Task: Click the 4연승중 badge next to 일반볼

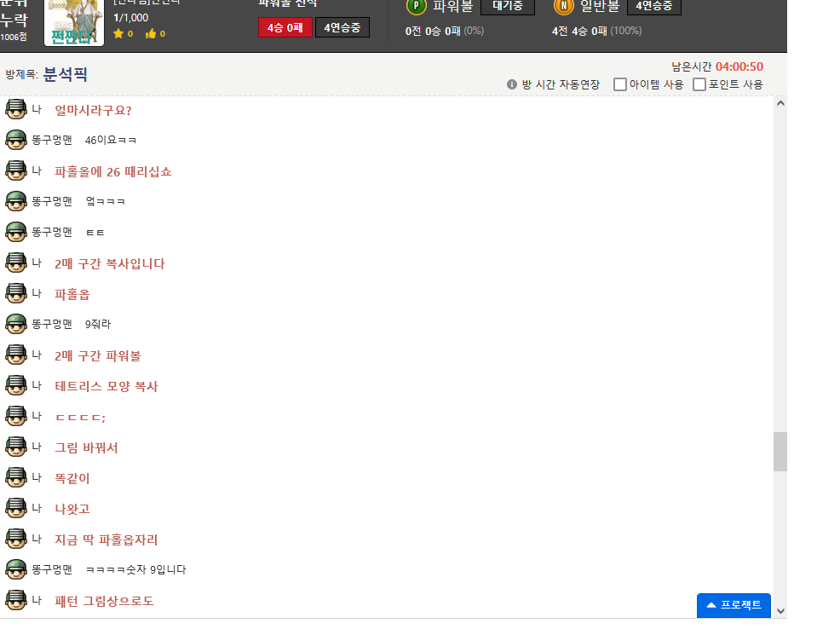Action: 654,7
